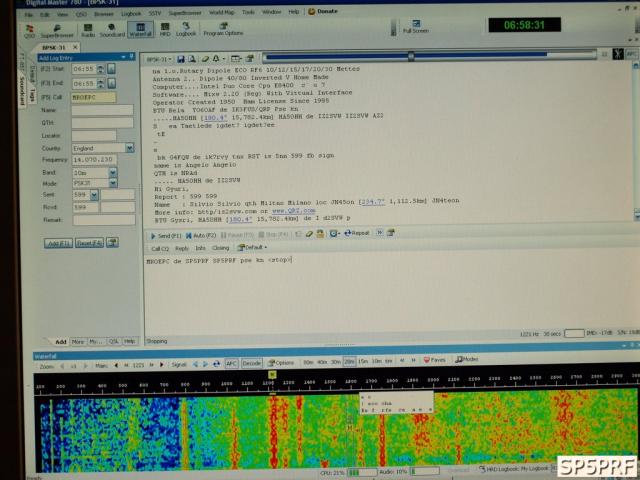
Task: Open the Mode dropdown in the log entry
Action: point(113,183)
